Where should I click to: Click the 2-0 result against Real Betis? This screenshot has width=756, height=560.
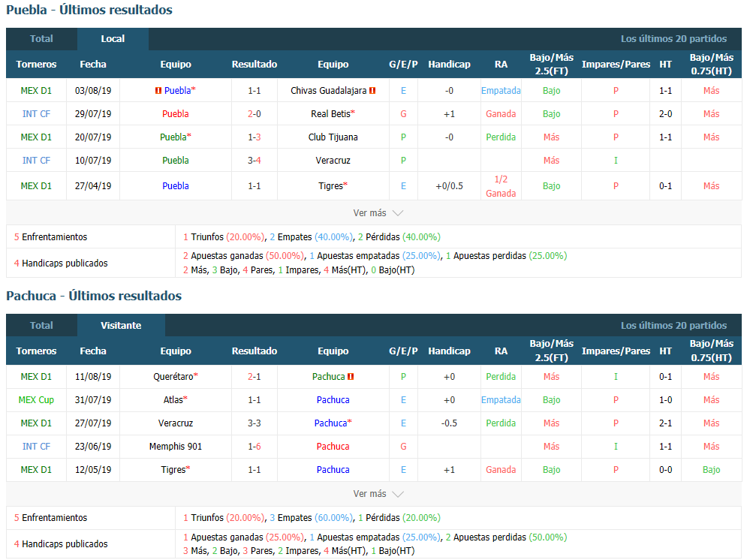(255, 114)
